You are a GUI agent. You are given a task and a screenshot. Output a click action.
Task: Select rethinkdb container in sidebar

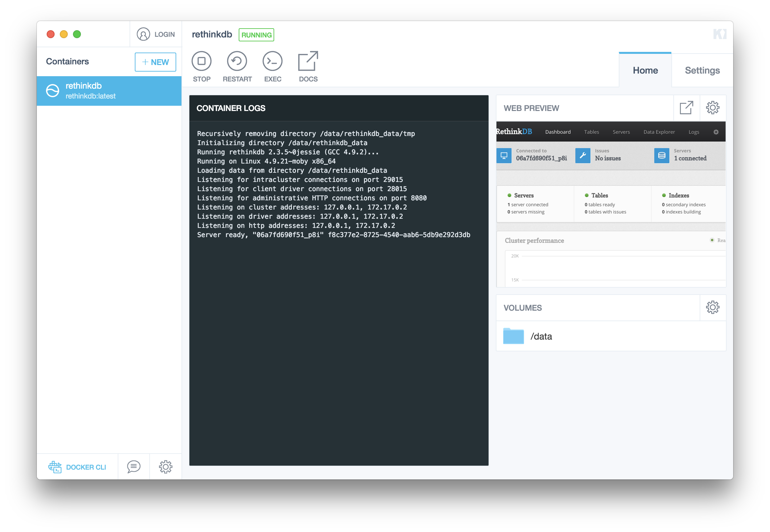(x=109, y=91)
